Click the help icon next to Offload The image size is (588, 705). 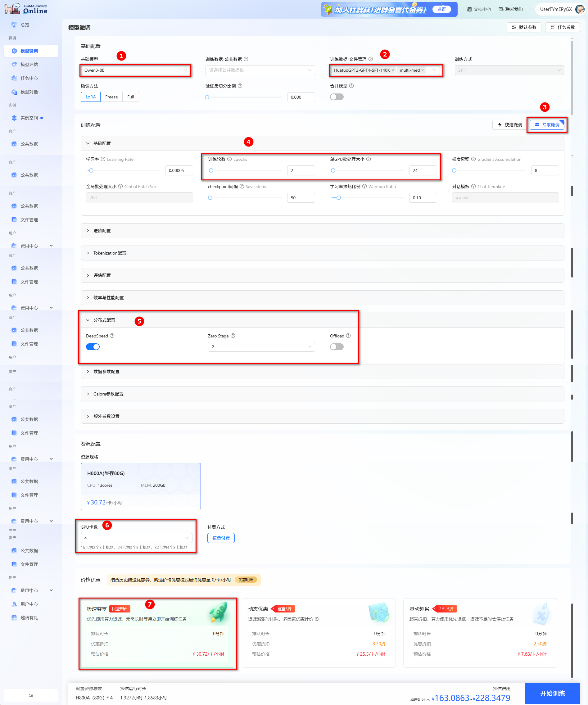349,336
